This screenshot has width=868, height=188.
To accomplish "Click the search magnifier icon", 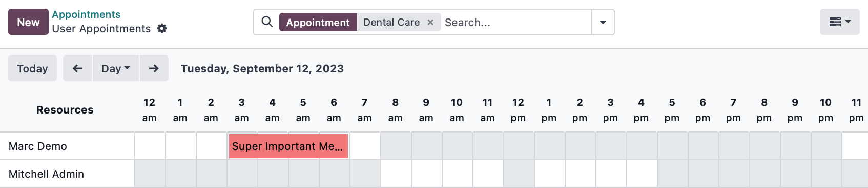I will point(267,22).
